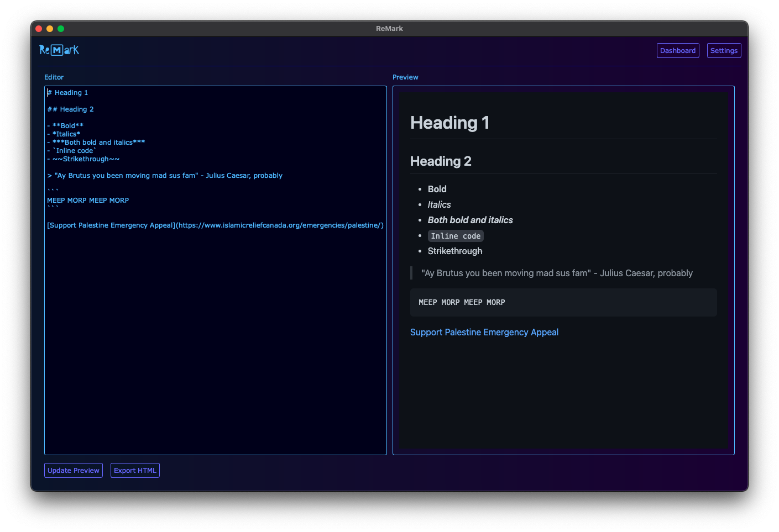Click the 'Preview' label
The image size is (779, 532).
pyautogui.click(x=405, y=77)
